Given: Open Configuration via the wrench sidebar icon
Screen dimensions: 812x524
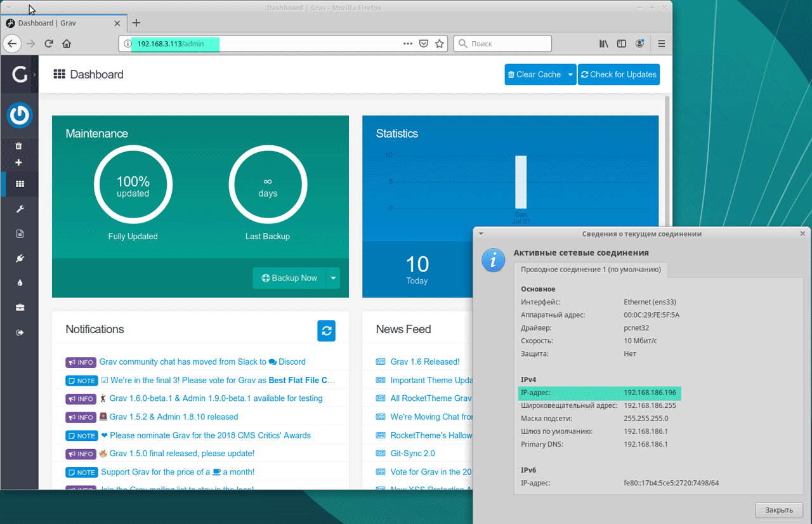Looking at the screenshot, I should [20, 209].
